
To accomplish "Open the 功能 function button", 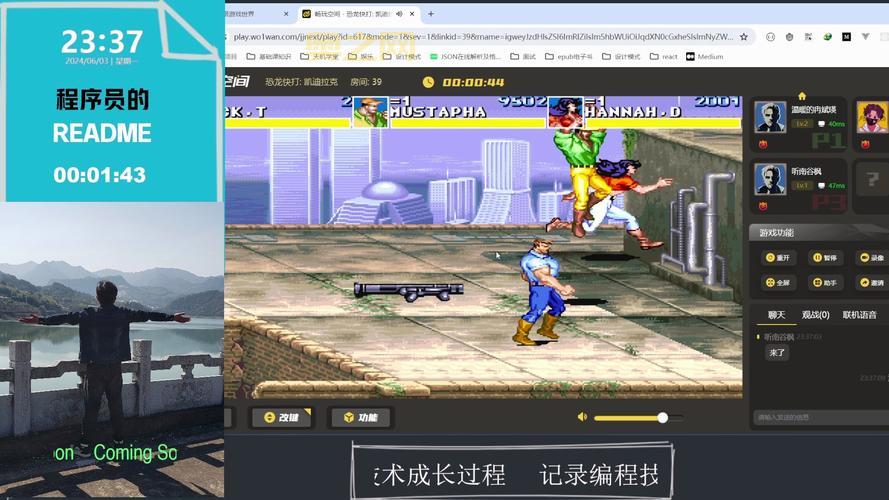I will pyautogui.click(x=361, y=417).
